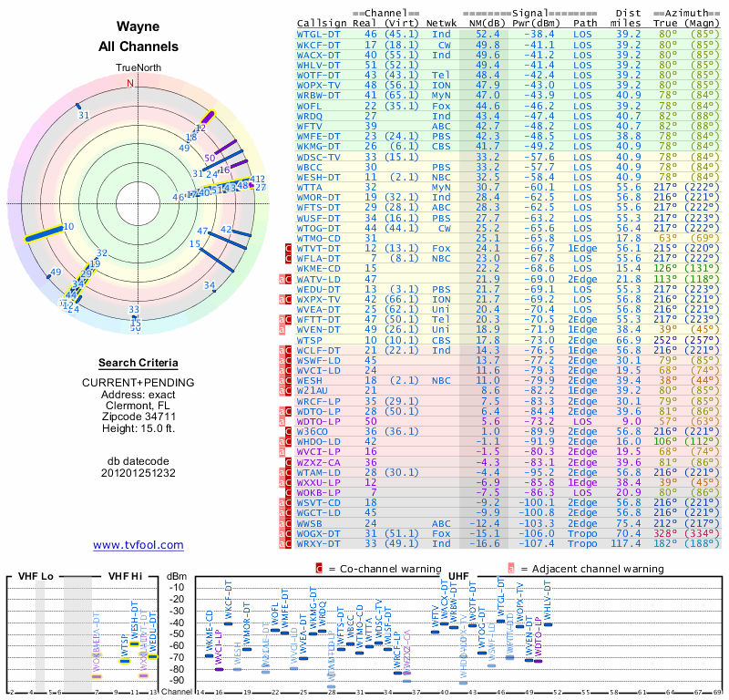Click the red N TrueNorth marker on radar

129,83
